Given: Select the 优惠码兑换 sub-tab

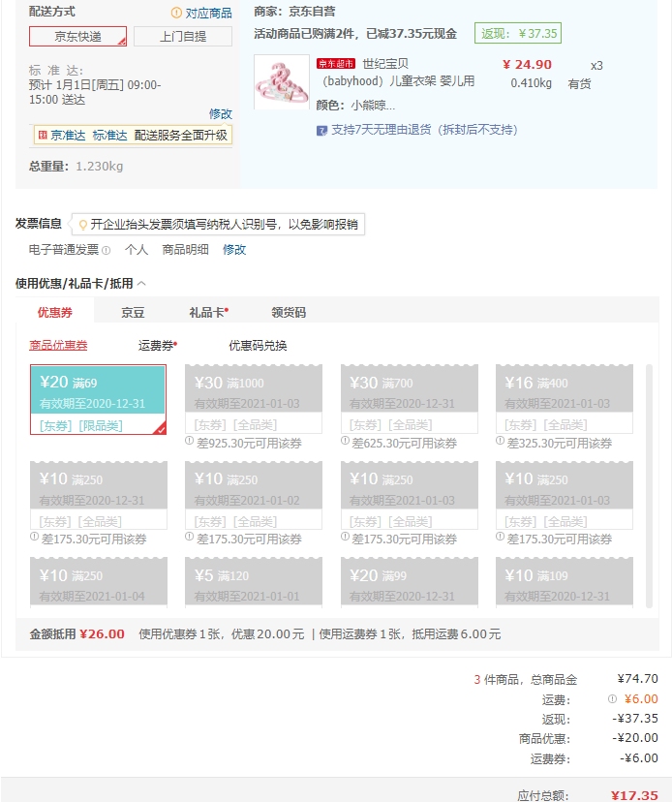Looking at the screenshot, I should tap(258, 345).
